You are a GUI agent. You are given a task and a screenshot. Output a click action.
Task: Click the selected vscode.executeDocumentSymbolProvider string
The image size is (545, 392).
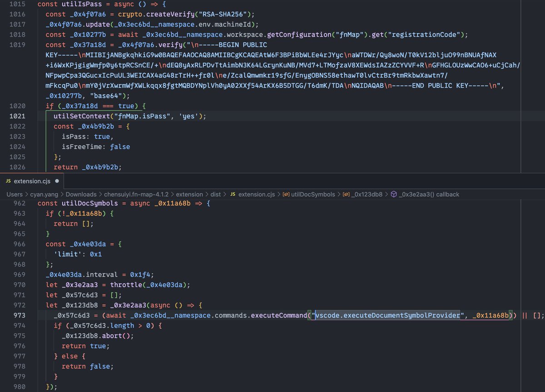[x=388, y=315]
